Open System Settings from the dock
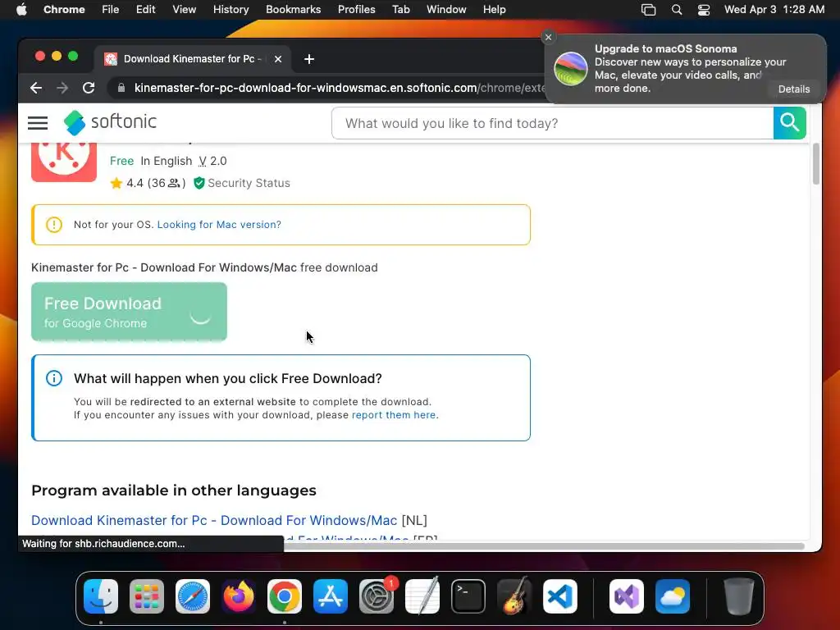Screen dimensions: 840x630 tap(376, 596)
